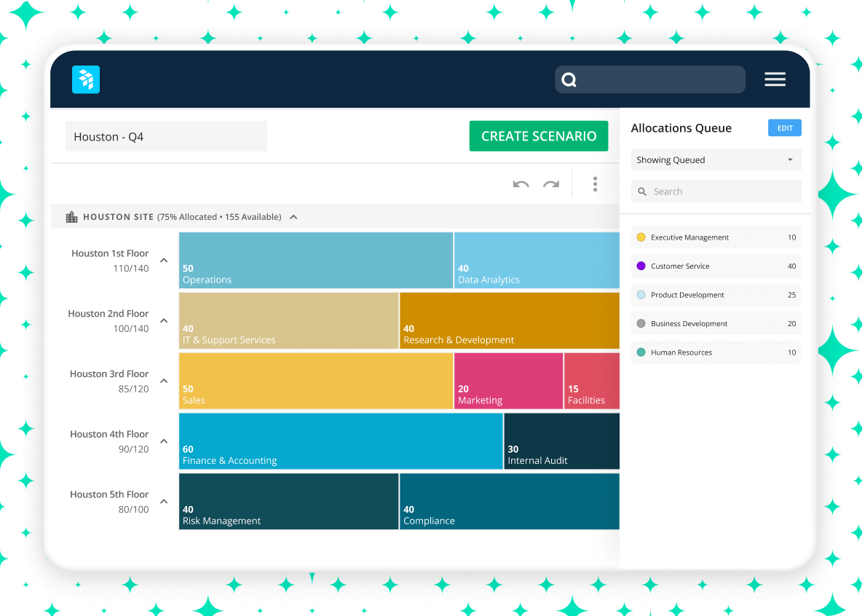The height and width of the screenshot is (616, 862).
Task: Click the Houston 1st Floor label
Action: pyautogui.click(x=110, y=253)
